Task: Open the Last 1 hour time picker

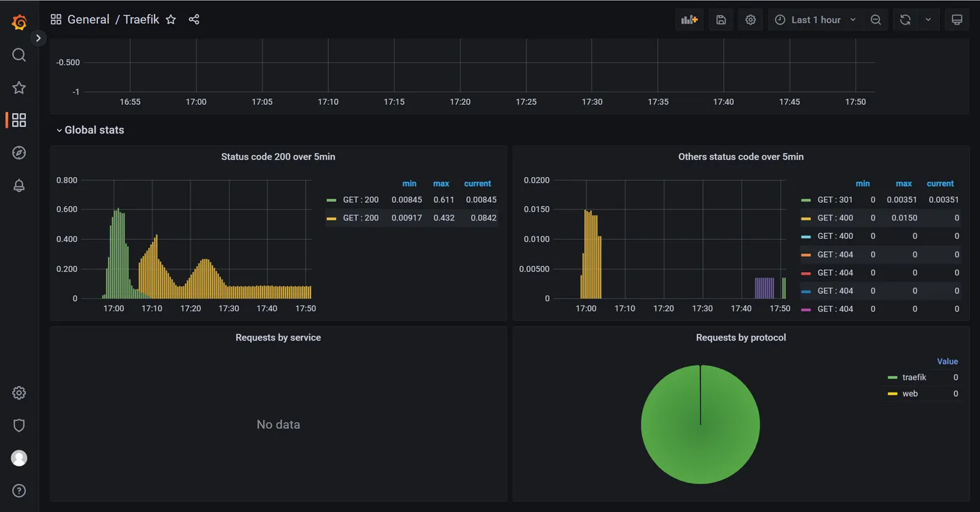Action: click(x=815, y=20)
